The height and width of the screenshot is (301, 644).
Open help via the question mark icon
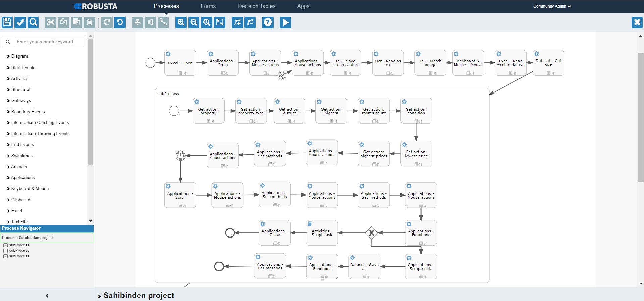click(x=267, y=23)
